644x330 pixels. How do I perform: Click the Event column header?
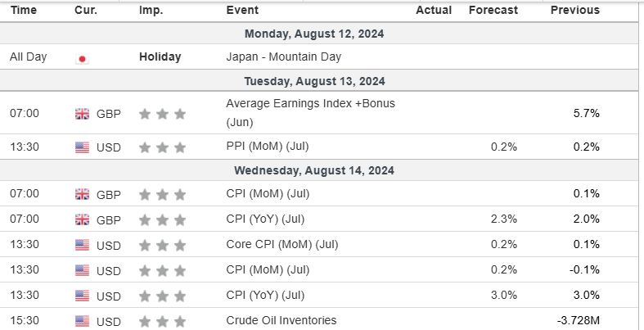tap(242, 11)
